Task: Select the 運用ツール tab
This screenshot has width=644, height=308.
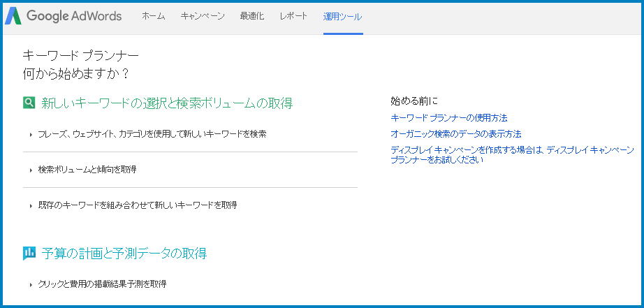Action: coord(342,17)
